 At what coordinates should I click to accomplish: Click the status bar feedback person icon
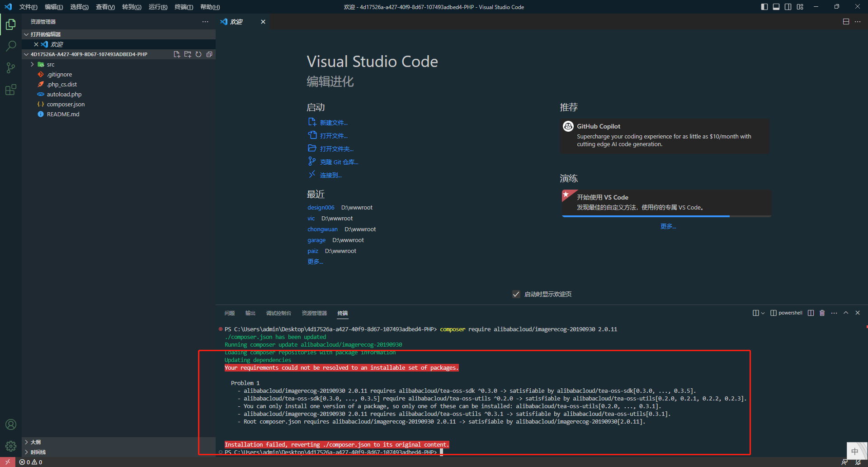[844, 462]
